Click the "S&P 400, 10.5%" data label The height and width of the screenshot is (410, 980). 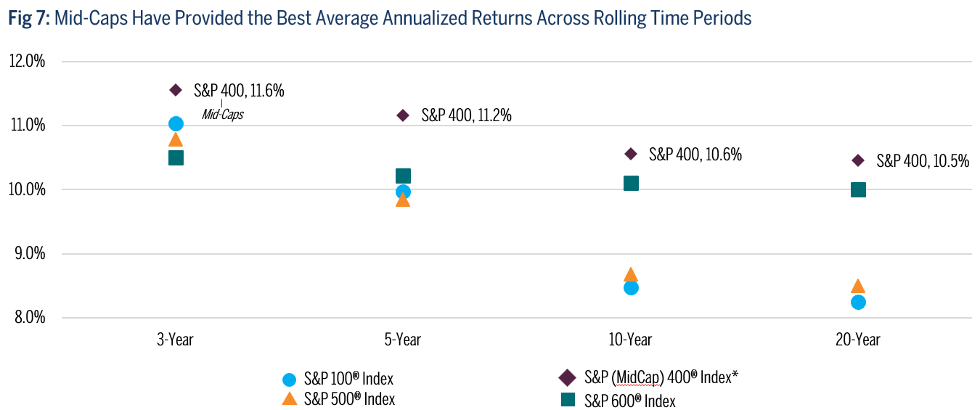pyautogui.click(x=923, y=161)
